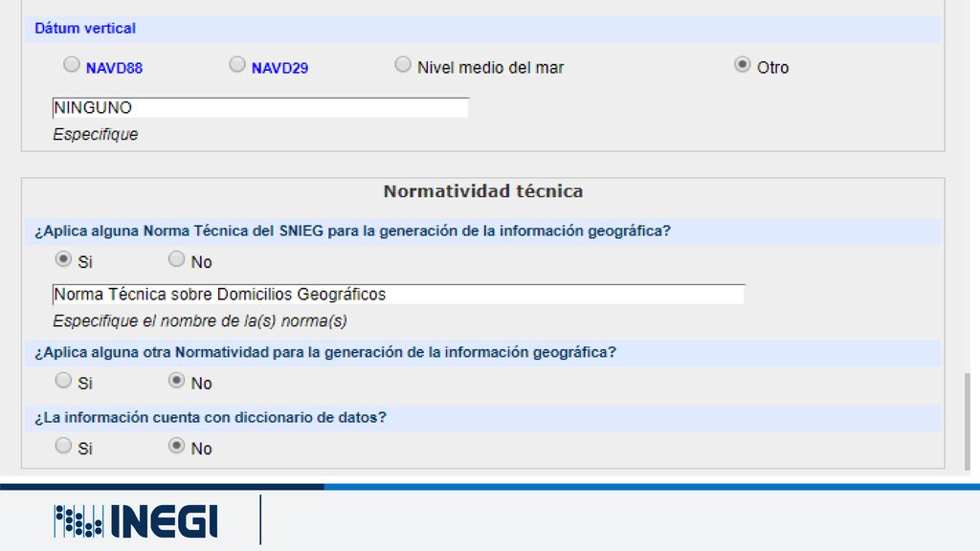Choose Si for otra Normatividad question
The image size is (980, 551).
pos(63,380)
